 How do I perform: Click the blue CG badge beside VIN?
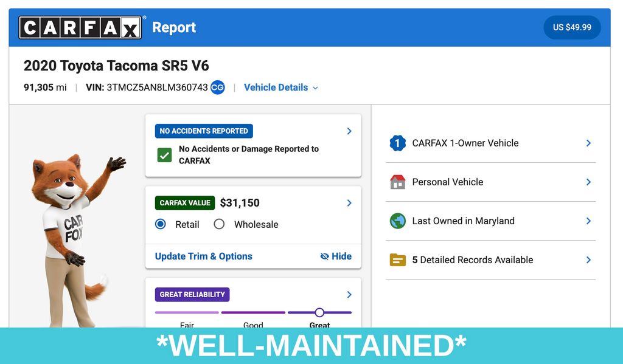pyautogui.click(x=217, y=88)
